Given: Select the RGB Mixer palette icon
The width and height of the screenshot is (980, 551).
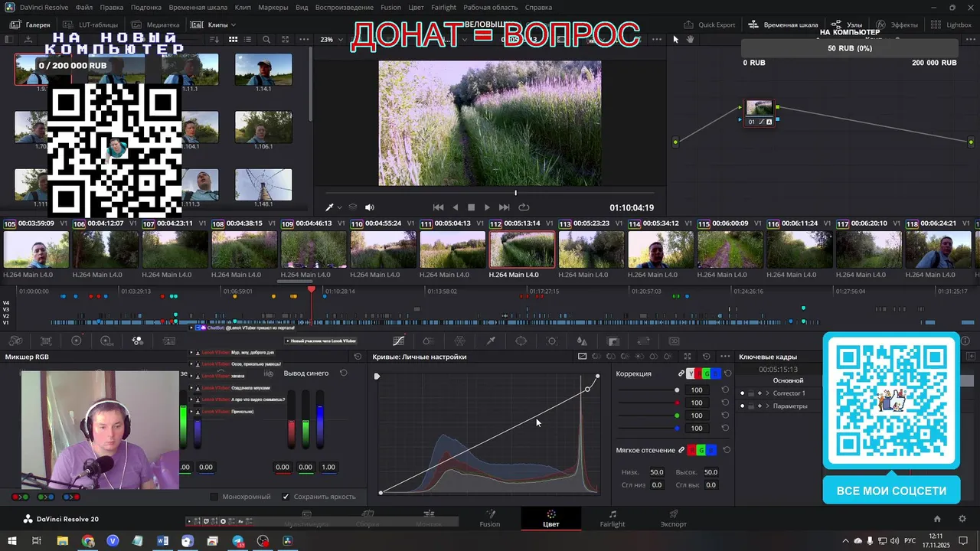Looking at the screenshot, I should [x=138, y=341].
